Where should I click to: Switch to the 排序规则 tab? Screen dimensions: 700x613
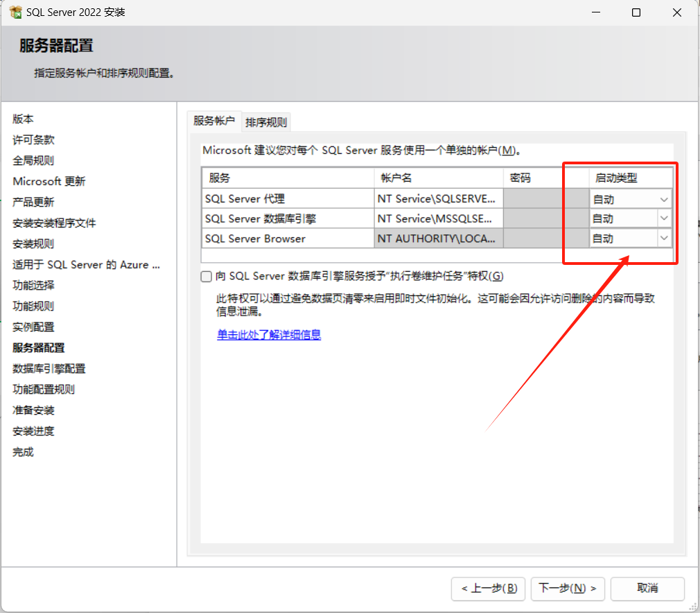coord(266,121)
